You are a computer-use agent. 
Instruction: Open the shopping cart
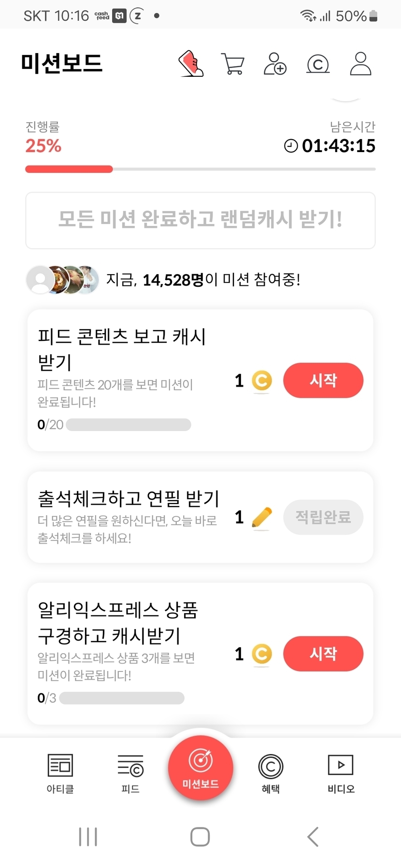pos(232,64)
